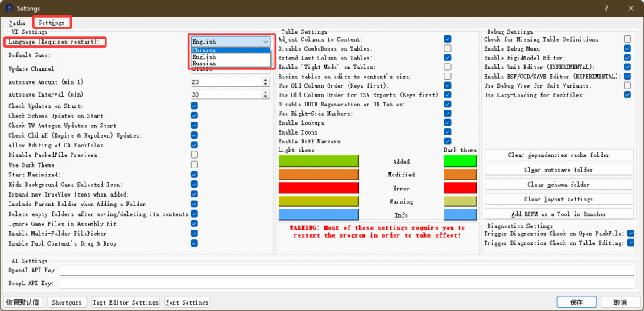644x311 pixels.
Task: Choose English in the language dropdown list
Action: coord(230,56)
